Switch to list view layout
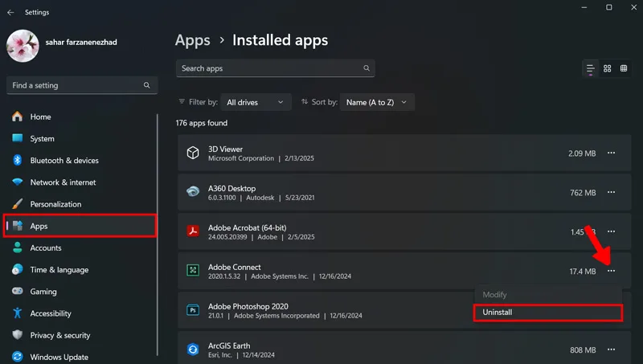 click(x=590, y=68)
